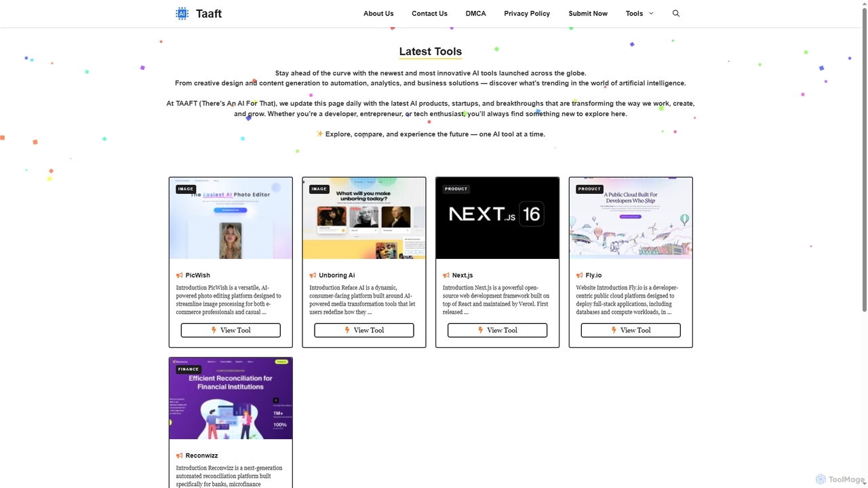Click the Next.js 16 thumbnail
This screenshot has width=868, height=488.
497,218
